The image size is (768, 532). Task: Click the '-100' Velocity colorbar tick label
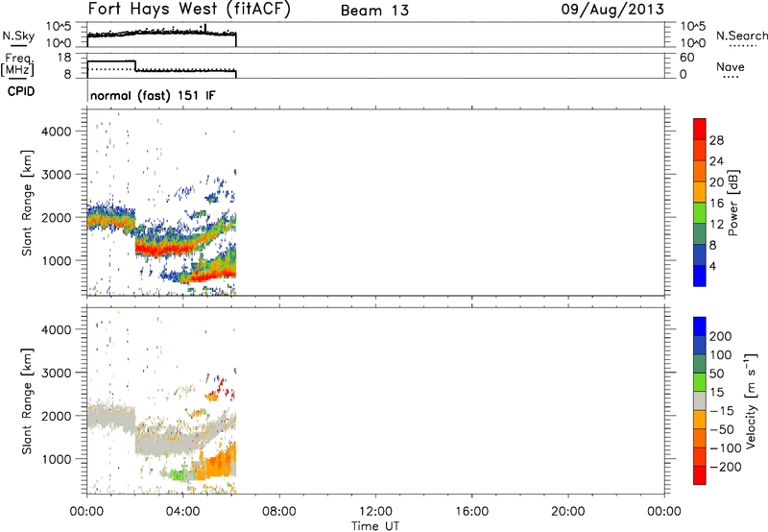pos(725,447)
